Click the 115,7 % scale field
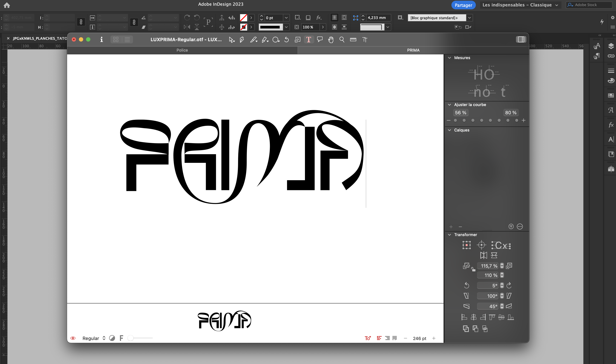The height and width of the screenshot is (364, 616). [x=488, y=266]
